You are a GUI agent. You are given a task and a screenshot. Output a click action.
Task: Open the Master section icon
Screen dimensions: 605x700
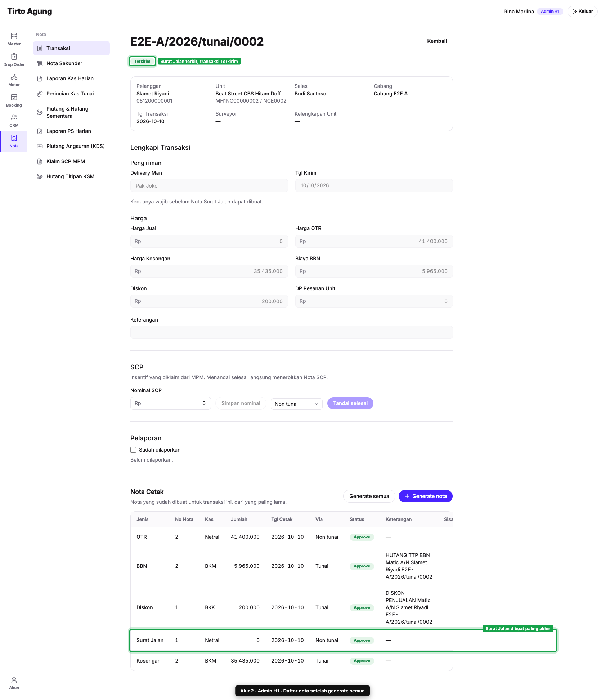click(x=14, y=36)
